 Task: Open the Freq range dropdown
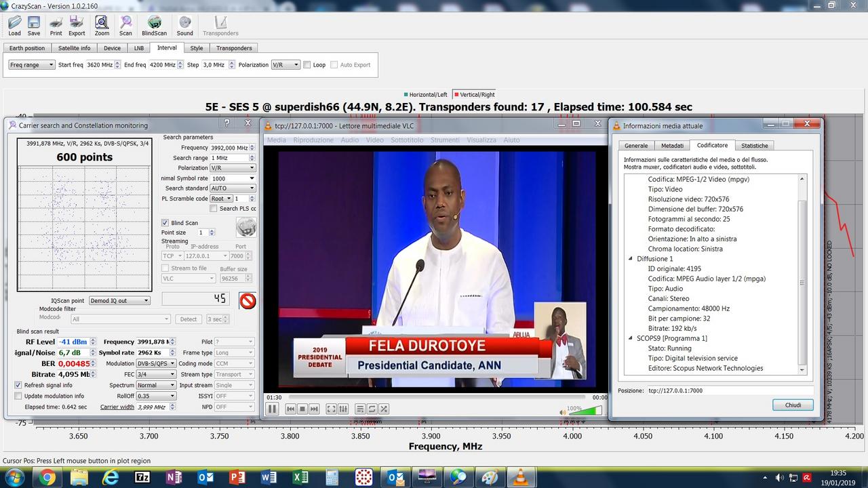coord(32,65)
